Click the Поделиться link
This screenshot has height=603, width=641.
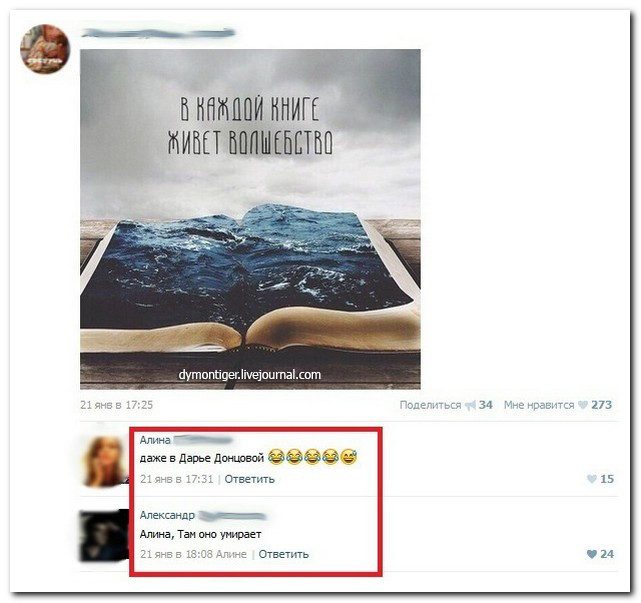pos(430,405)
